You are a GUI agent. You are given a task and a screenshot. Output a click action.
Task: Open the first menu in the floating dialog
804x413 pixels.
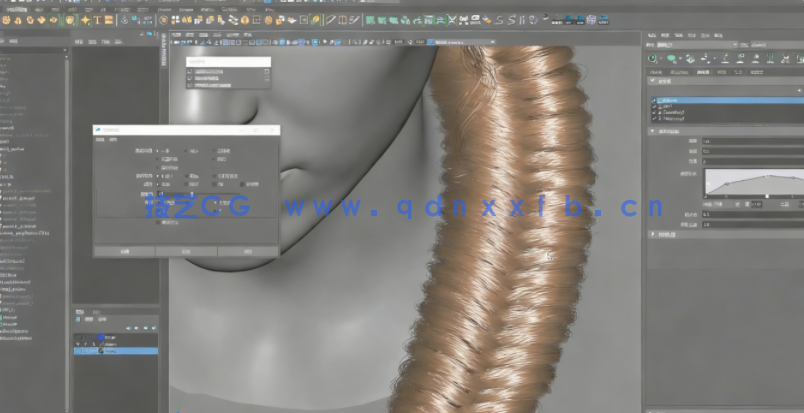pos(100,139)
